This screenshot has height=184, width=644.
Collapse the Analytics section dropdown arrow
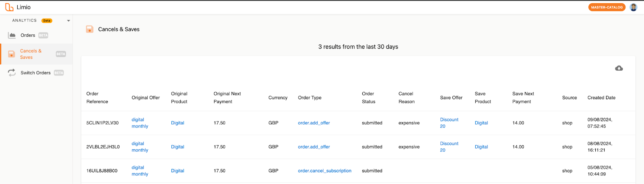point(68,21)
